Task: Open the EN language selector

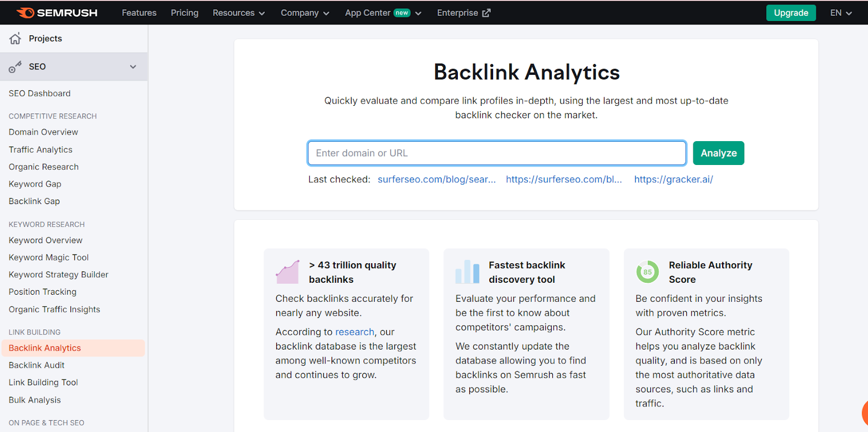Action: [x=841, y=12]
